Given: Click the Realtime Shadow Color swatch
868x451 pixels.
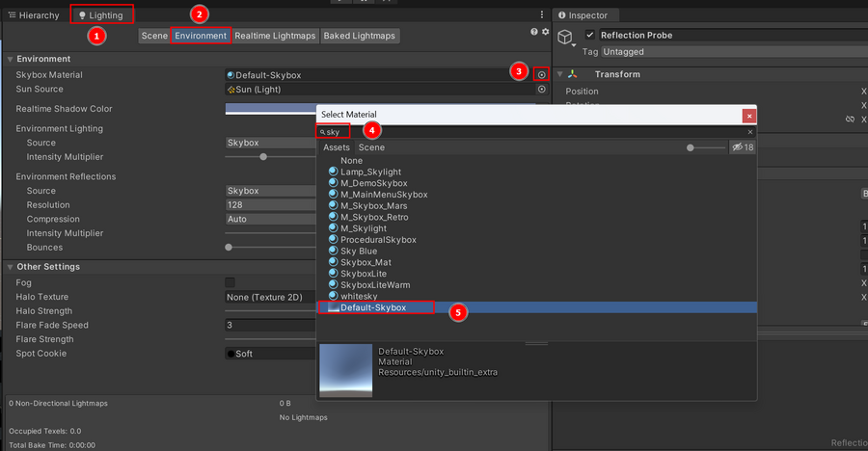Looking at the screenshot, I should (x=271, y=109).
